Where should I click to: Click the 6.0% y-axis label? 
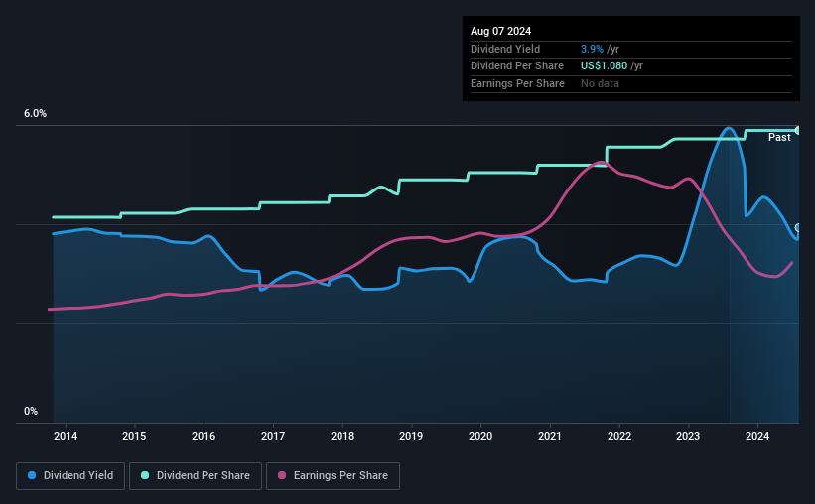coord(35,114)
